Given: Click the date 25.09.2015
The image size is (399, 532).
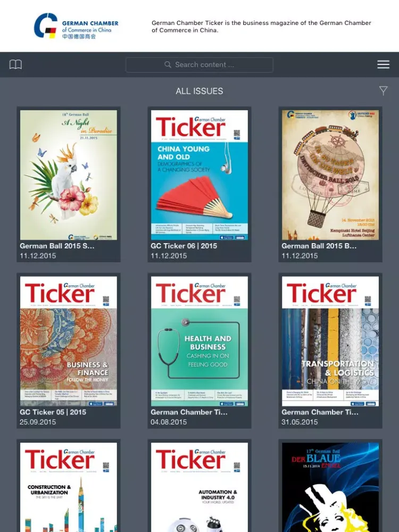Looking at the screenshot, I should coord(38,422).
